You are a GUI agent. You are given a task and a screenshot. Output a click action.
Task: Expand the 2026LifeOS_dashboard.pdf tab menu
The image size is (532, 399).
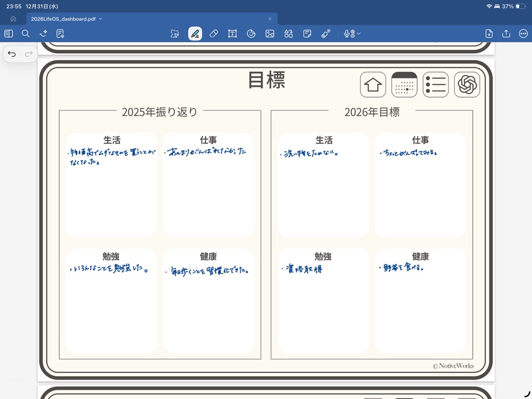coord(101,19)
